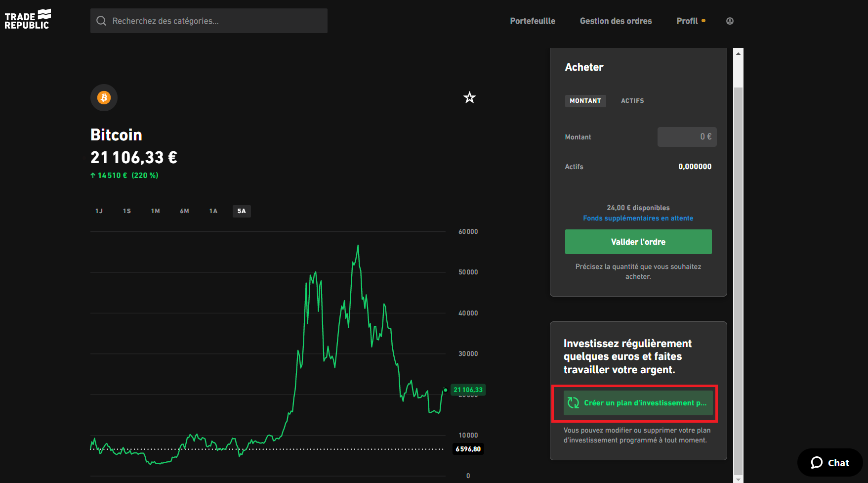Click the recurring plan arrows icon
Image resolution: width=868 pixels, height=483 pixels.
click(x=573, y=403)
